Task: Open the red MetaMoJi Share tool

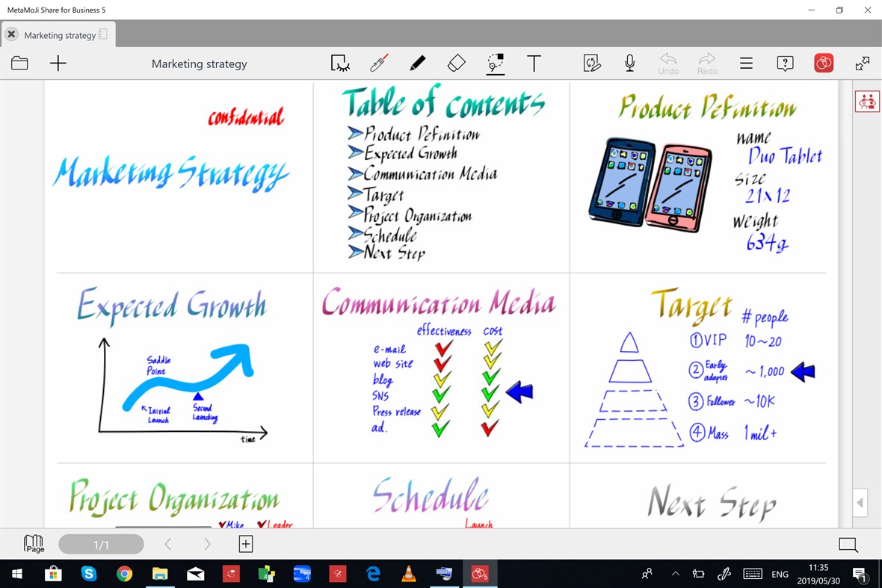Action: coord(823,63)
